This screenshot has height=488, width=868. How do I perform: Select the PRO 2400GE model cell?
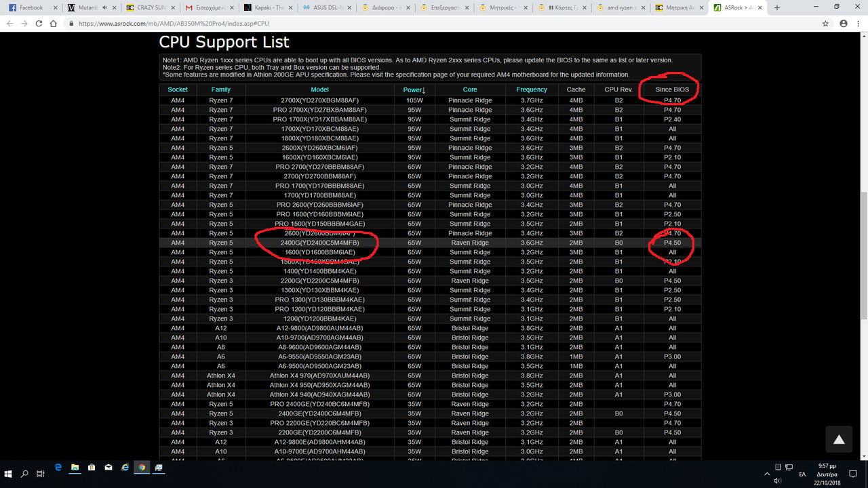tap(320, 404)
